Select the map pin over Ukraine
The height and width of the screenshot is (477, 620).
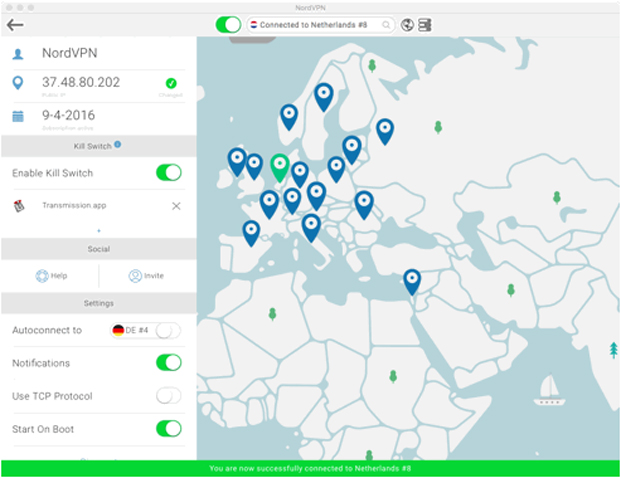click(364, 205)
